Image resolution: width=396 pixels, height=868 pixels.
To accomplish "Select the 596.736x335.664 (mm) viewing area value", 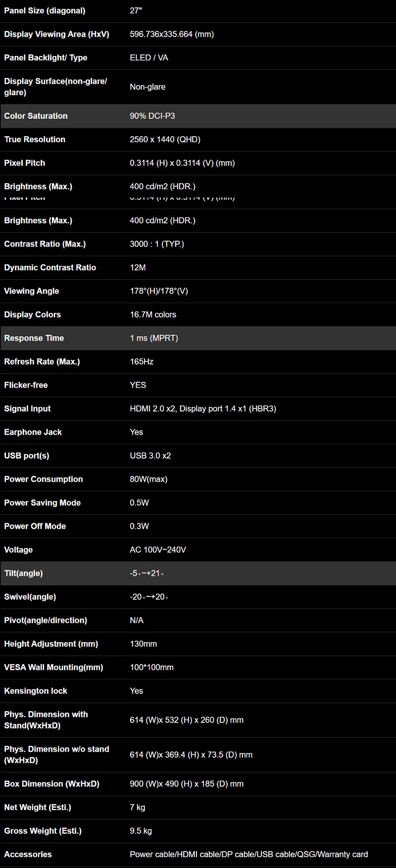I will pos(172,34).
